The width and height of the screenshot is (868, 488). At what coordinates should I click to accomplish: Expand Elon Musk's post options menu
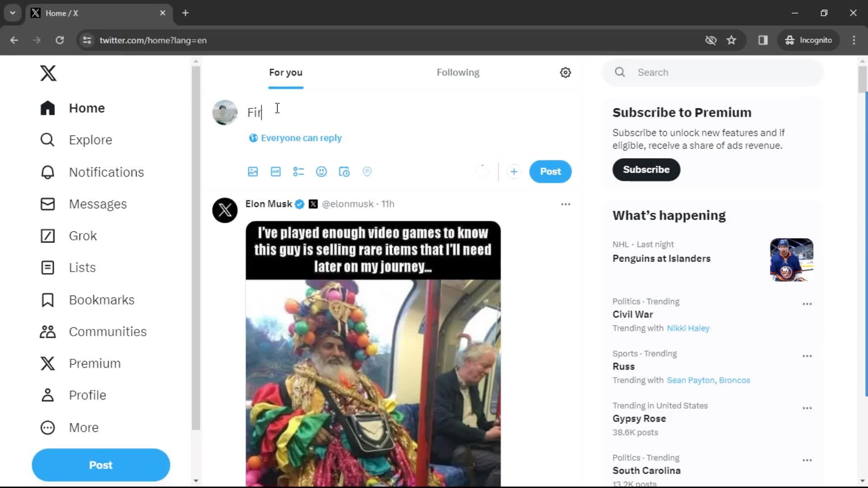[x=566, y=204]
